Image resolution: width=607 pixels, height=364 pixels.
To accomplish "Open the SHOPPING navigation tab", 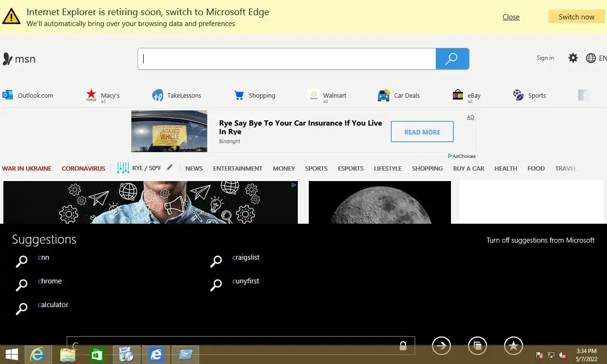I will click(x=427, y=168).
